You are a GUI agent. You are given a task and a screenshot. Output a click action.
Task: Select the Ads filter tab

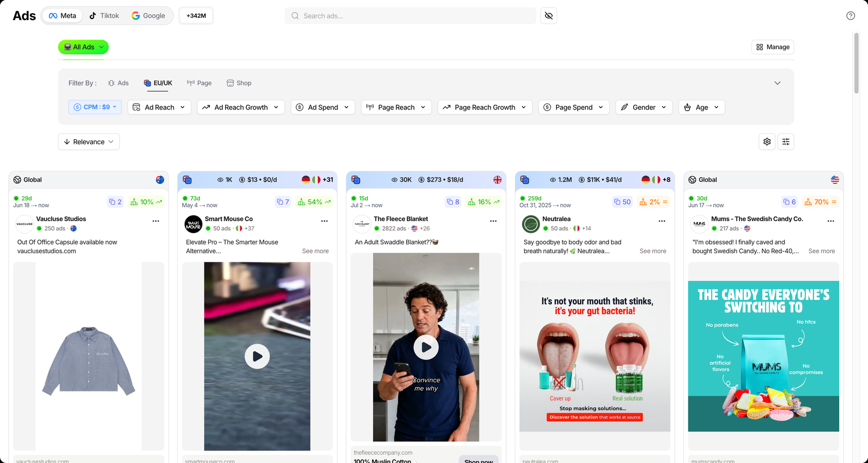(118, 83)
